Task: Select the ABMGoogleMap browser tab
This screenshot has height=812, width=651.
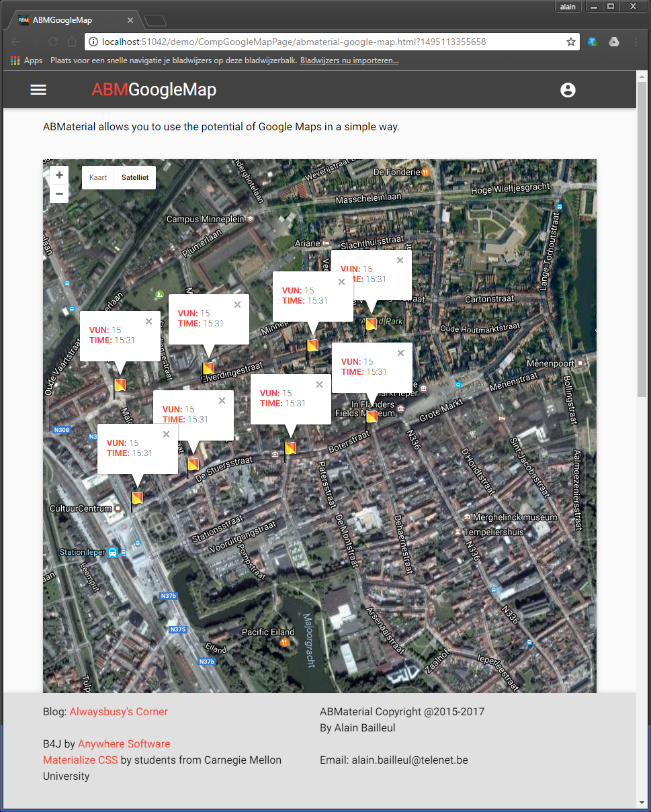Action: (75, 20)
